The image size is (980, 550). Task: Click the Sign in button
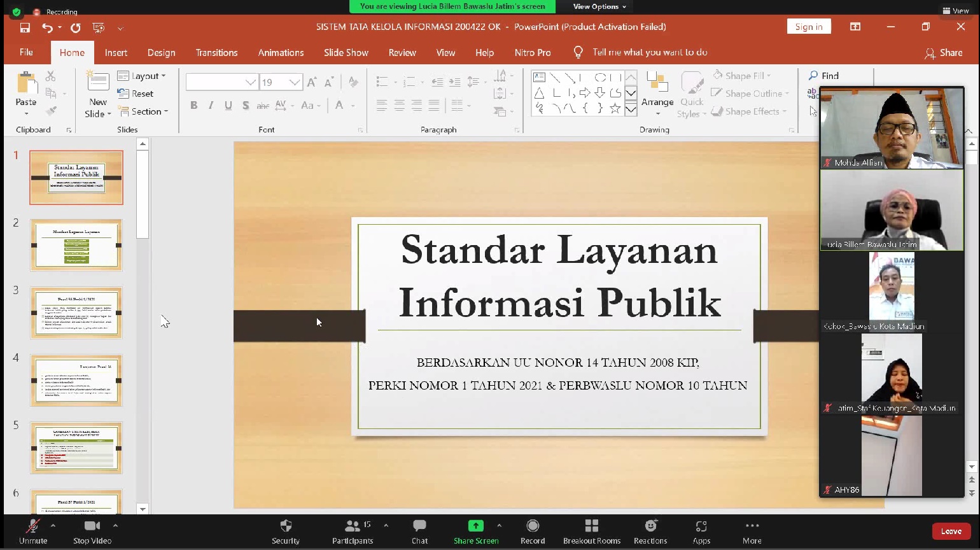pos(808,27)
